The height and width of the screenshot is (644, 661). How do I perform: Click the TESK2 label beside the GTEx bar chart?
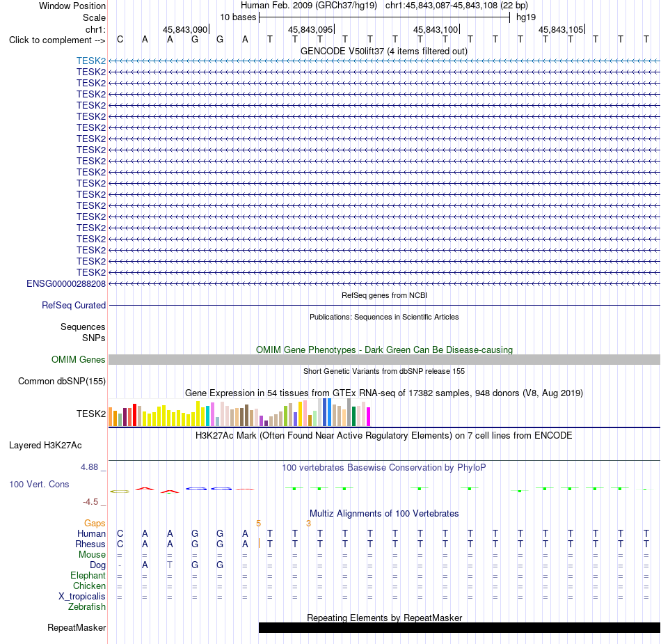point(91,414)
